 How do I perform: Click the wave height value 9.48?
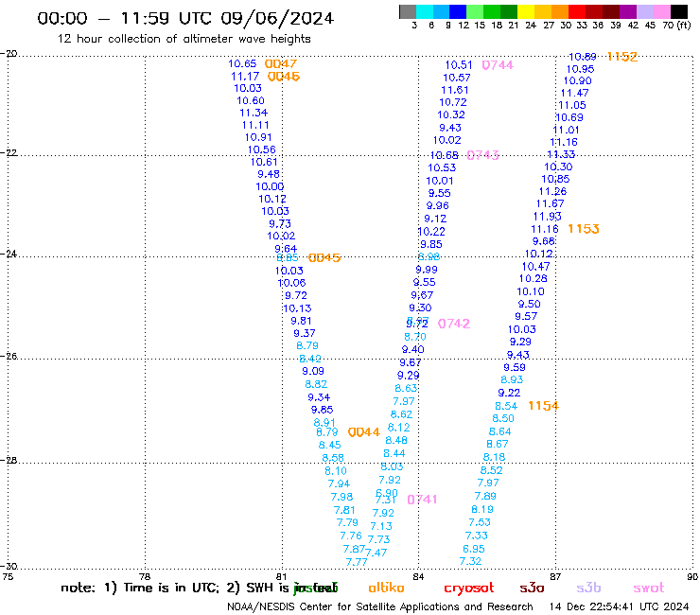pyautogui.click(x=269, y=174)
